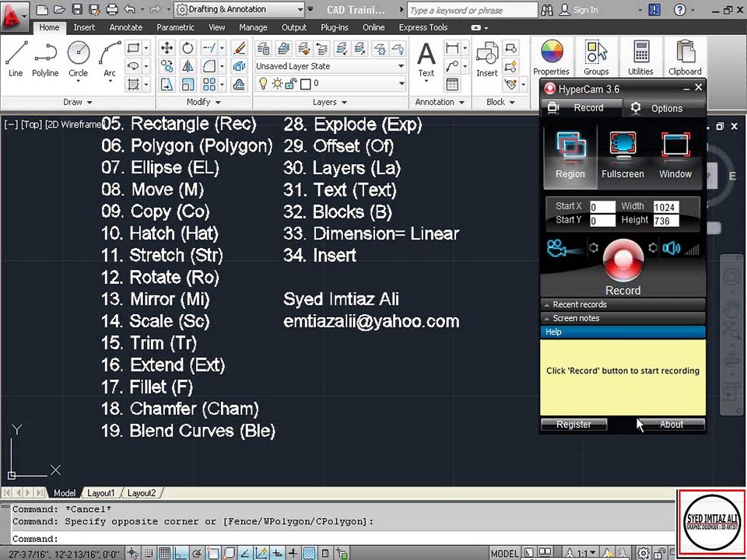The height and width of the screenshot is (560, 747).
Task: Toggle grid display in status bar
Action: [164, 553]
